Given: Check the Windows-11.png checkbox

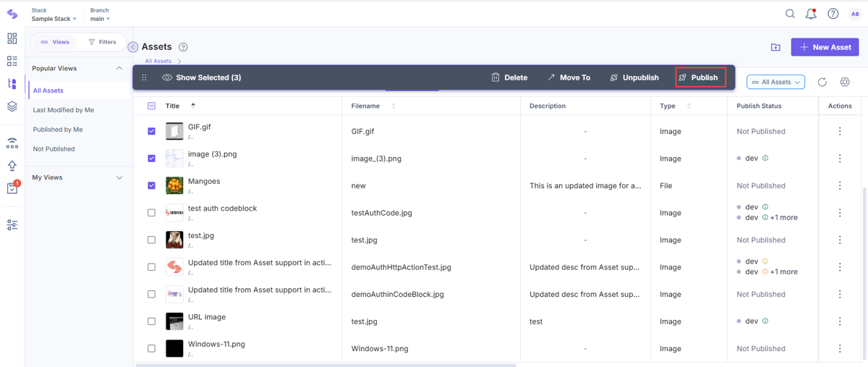Looking at the screenshot, I should [151, 348].
